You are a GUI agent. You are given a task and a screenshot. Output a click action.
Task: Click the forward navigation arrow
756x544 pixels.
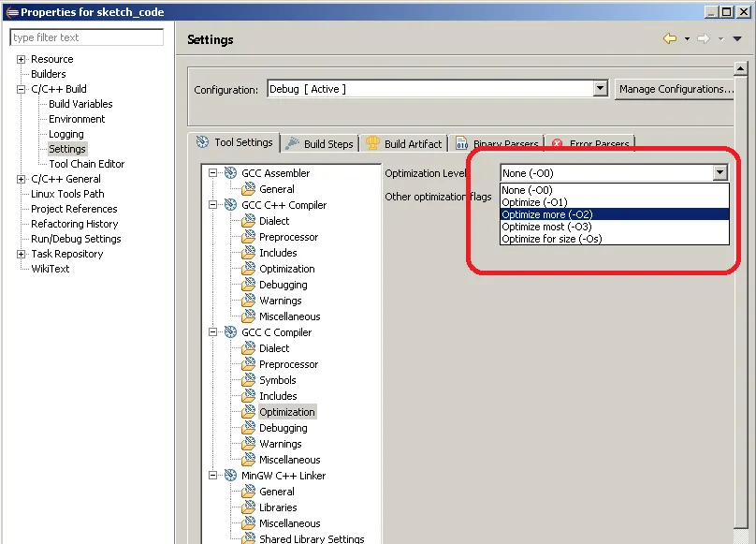[704, 38]
